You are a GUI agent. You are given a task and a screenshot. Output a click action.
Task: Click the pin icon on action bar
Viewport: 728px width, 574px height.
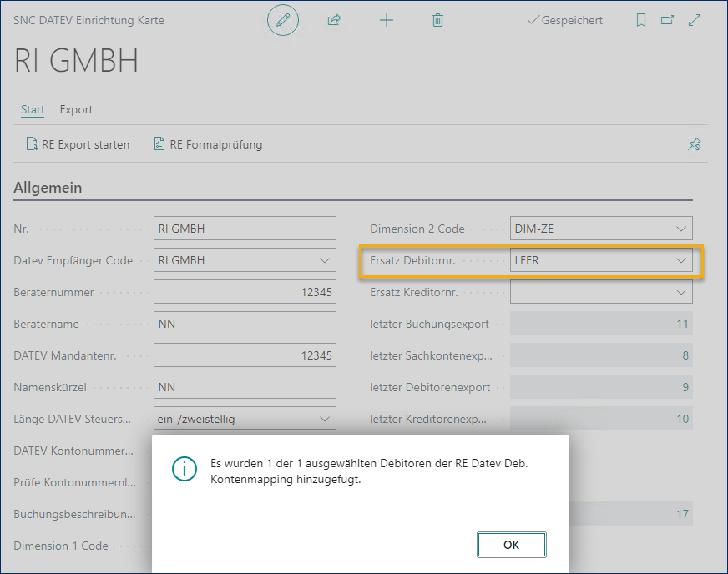694,144
